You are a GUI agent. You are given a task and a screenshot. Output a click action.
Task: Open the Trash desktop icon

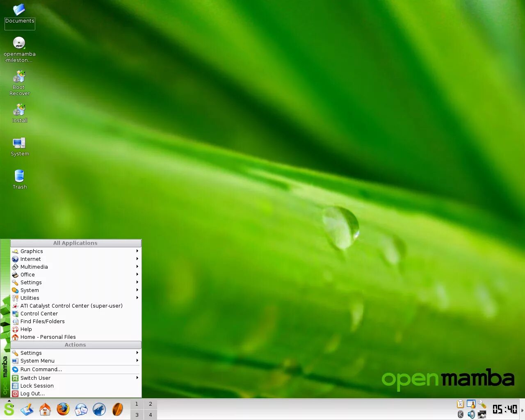tap(19, 179)
